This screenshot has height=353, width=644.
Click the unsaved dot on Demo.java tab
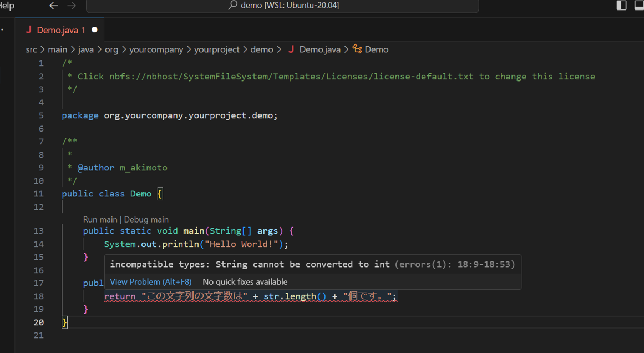(x=94, y=29)
